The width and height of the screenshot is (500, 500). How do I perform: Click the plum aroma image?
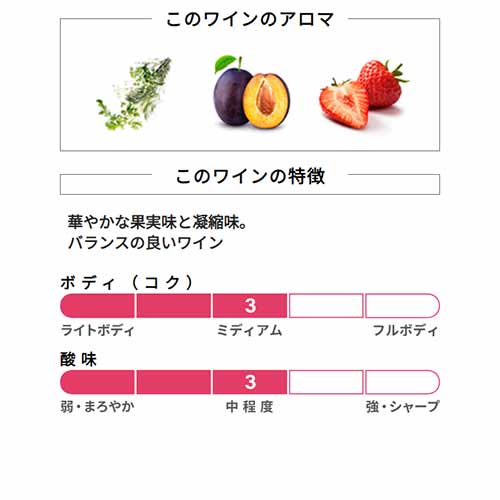[251, 92]
